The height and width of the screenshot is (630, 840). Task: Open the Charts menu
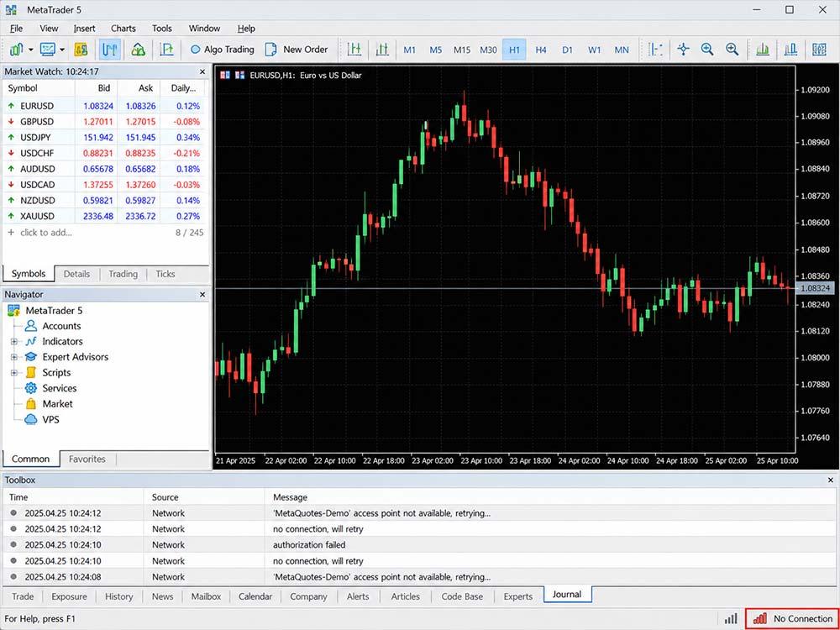[x=123, y=29]
